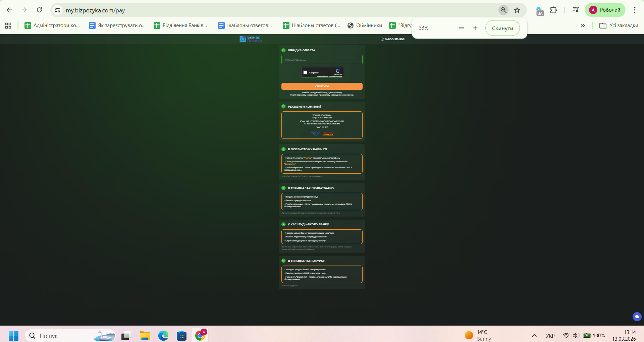Open the Обмінники bookmark
Screen dimensions: 644x342
click(365, 25)
